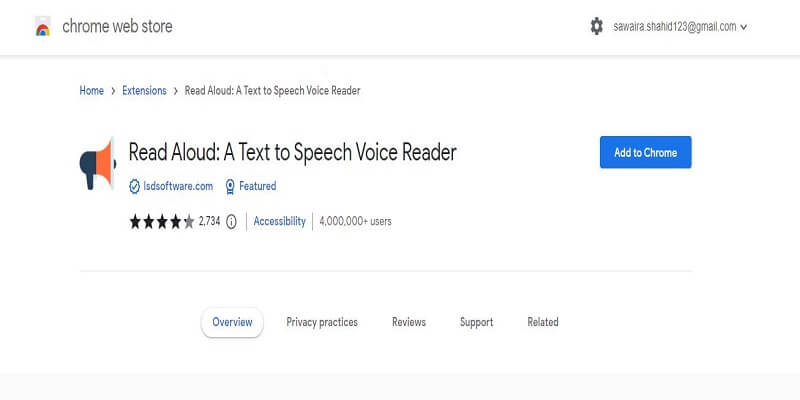Click the breadcrumb Read Aloud page title

[272, 91]
